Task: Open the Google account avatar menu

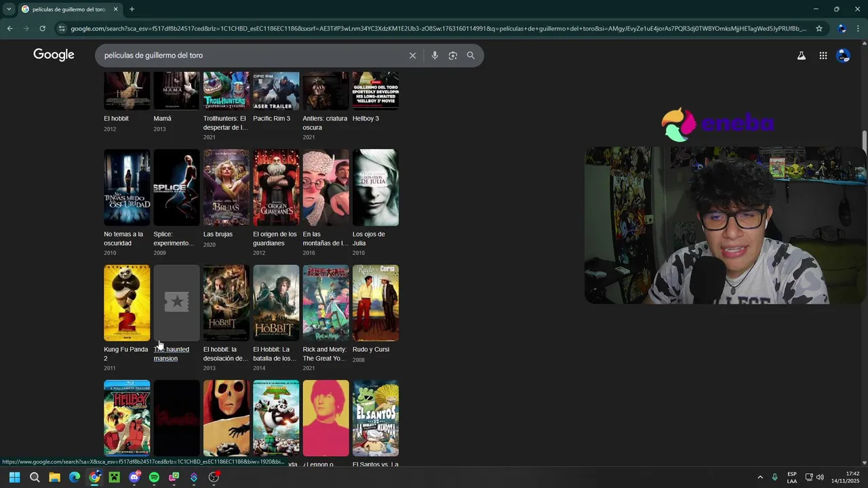Action: [843, 56]
